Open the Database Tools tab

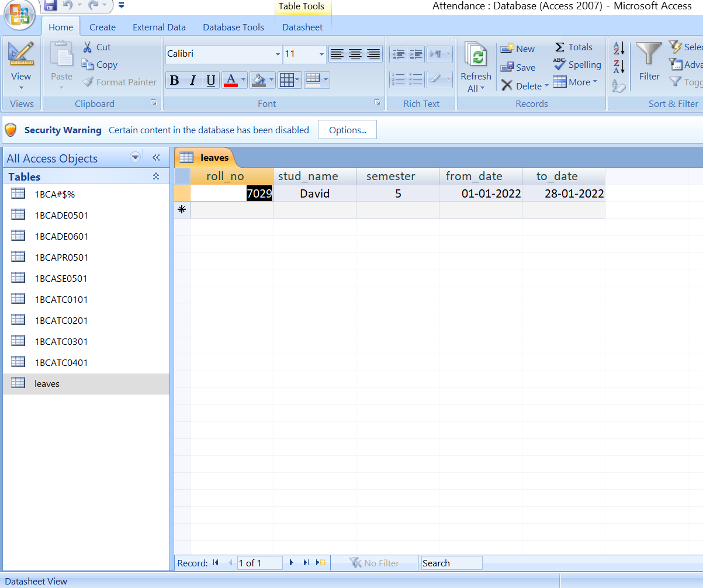[x=233, y=27]
